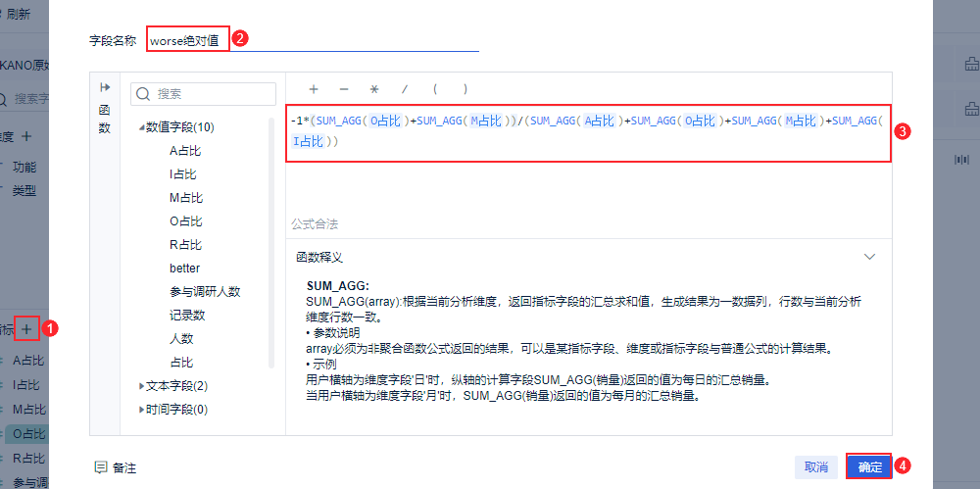Select the 人数 field
This screenshot has width=980, height=489.
181,339
